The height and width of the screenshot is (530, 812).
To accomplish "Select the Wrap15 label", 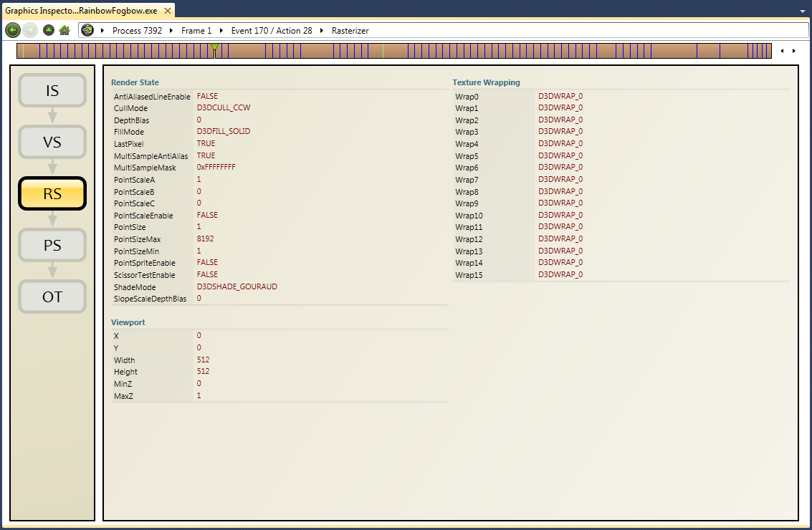I will (469, 275).
